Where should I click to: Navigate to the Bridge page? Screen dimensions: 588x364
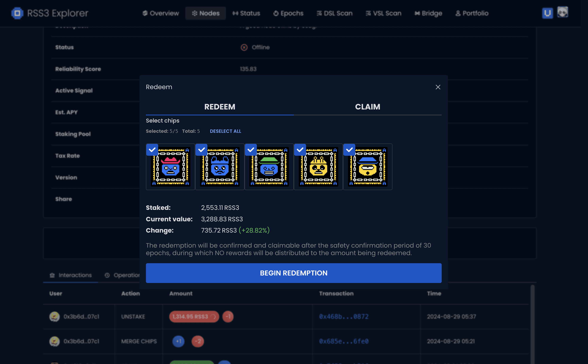pyautogui.click(x=428, y=13)
